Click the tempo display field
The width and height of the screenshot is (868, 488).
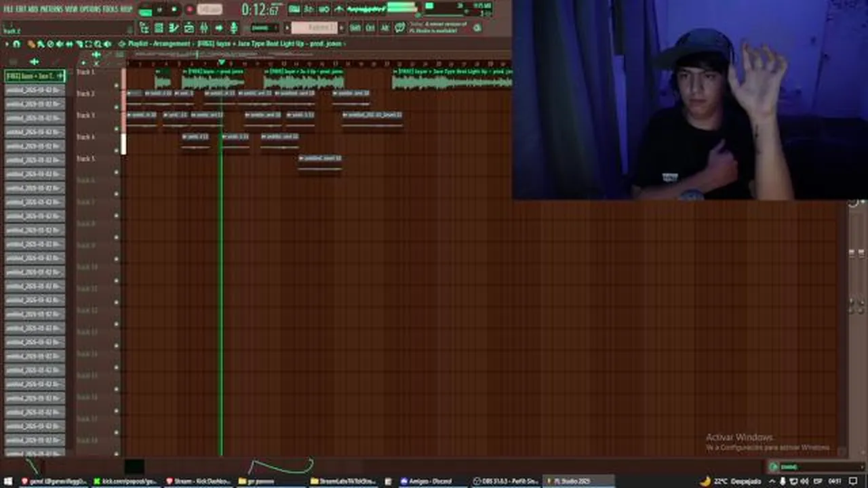(210, 9)
